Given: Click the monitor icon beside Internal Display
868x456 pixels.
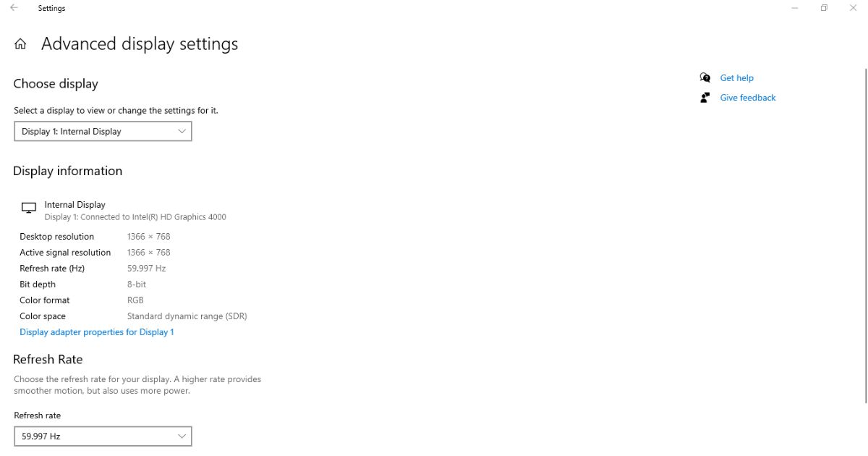Looking at the screenshot, I should [29, 208].
